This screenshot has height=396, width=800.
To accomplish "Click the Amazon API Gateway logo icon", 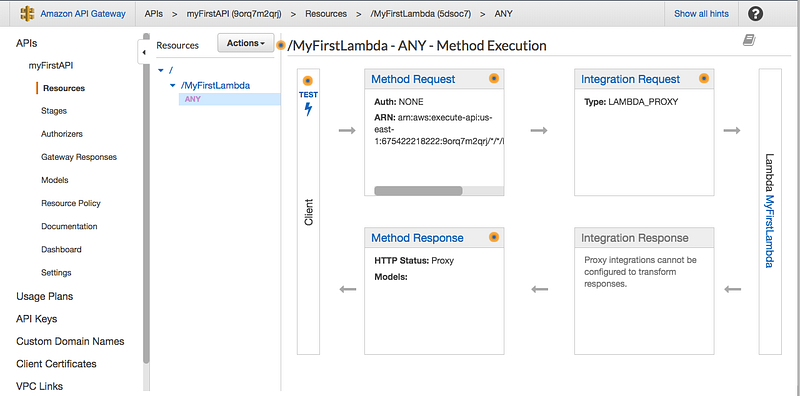I will tap(28, 14).
